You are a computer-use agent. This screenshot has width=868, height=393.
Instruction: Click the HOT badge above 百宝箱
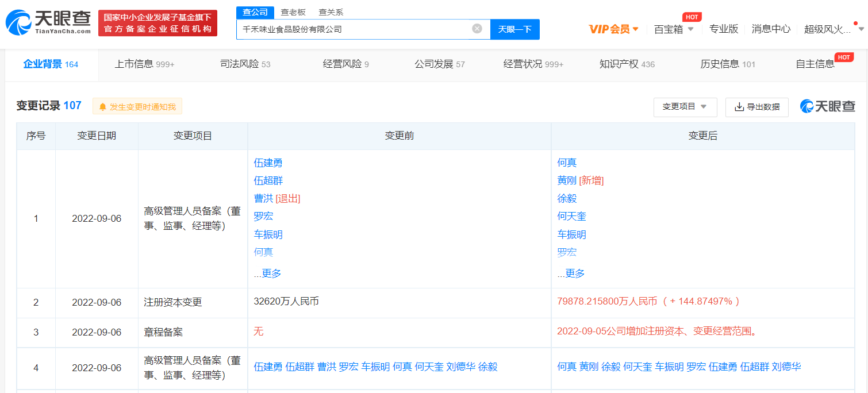point(692,17)
